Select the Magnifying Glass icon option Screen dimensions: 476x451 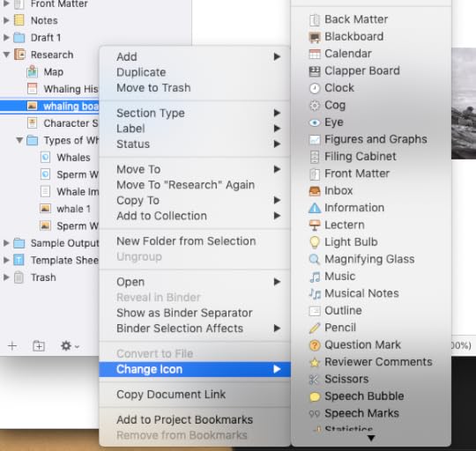pos(371,259)
